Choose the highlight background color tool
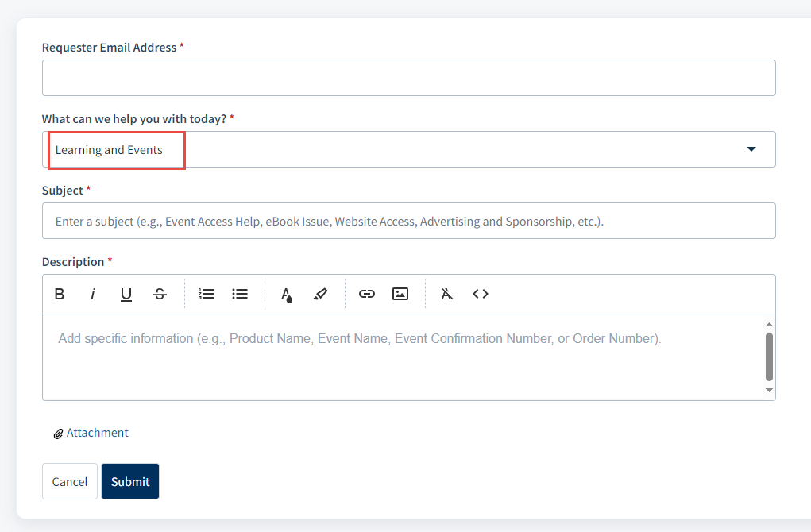 [x=320, y=294]
